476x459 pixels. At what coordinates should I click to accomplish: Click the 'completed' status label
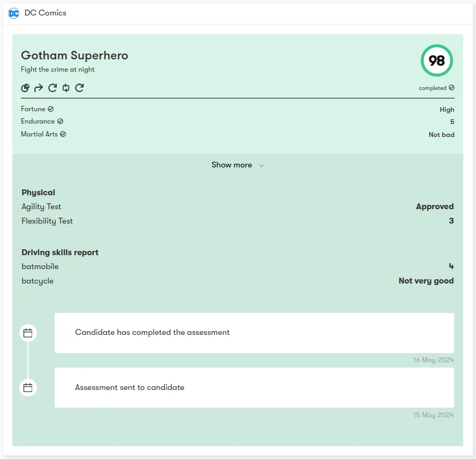[x=432, y=88]
